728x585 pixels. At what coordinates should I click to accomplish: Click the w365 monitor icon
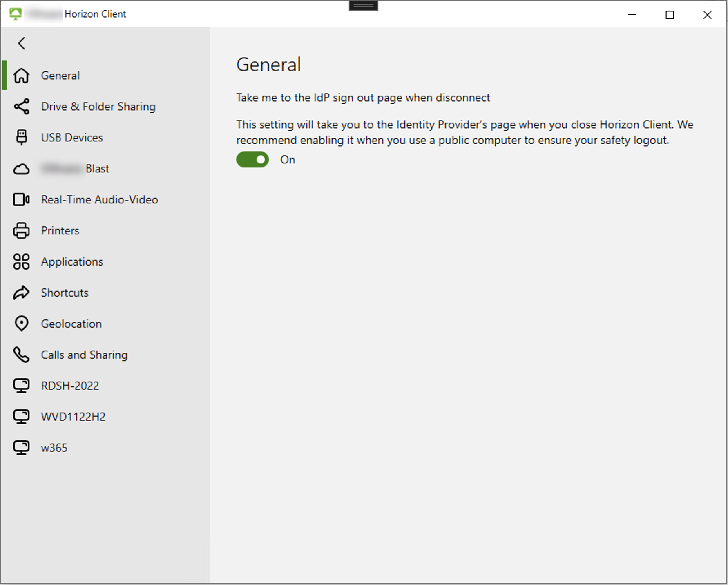21,448
